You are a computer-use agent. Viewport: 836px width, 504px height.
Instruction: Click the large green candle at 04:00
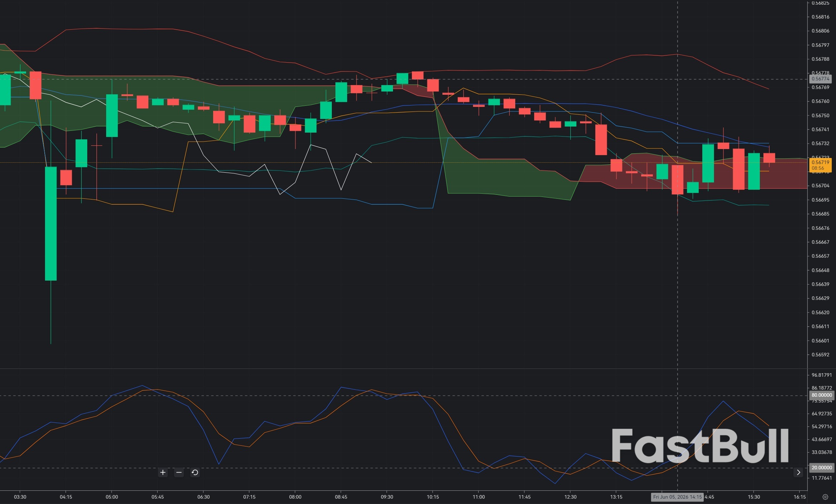coord(51,223)
